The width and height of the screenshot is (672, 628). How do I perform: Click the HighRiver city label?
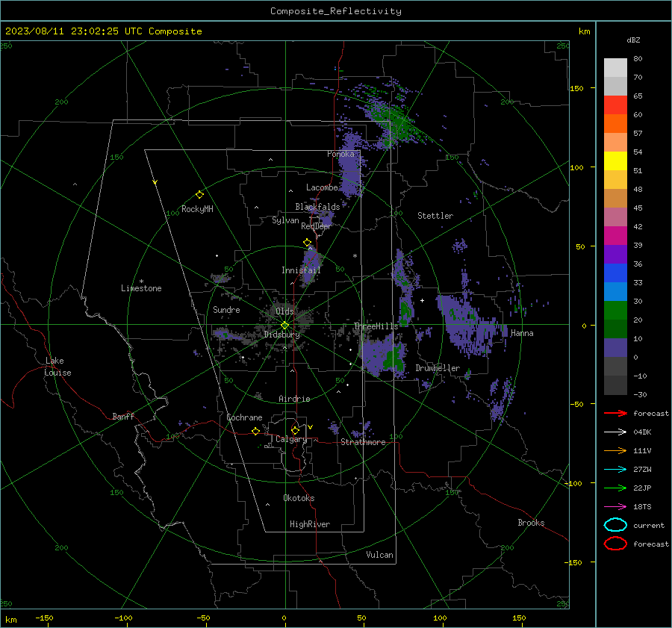tap(310, 524)
